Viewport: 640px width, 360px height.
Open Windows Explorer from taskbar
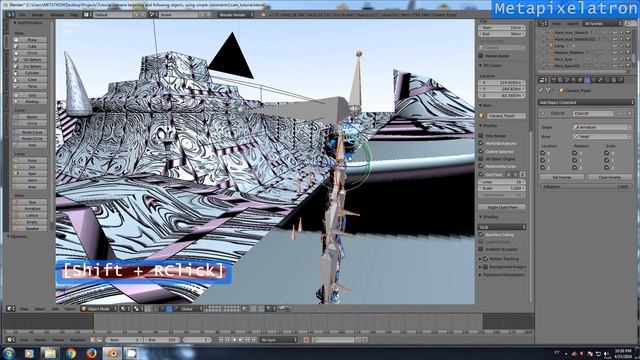pyautogui.click(x=50, y=353)
